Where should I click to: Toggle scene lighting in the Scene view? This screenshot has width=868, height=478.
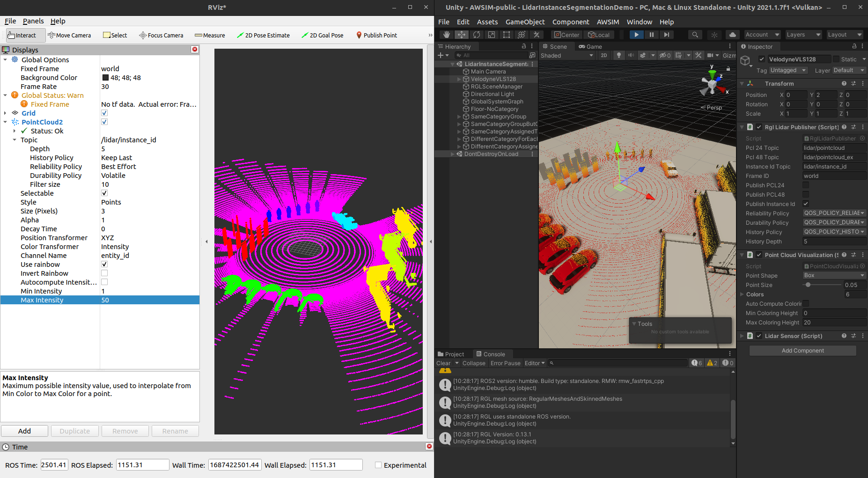pyautogui.click(x=619, y=55)
